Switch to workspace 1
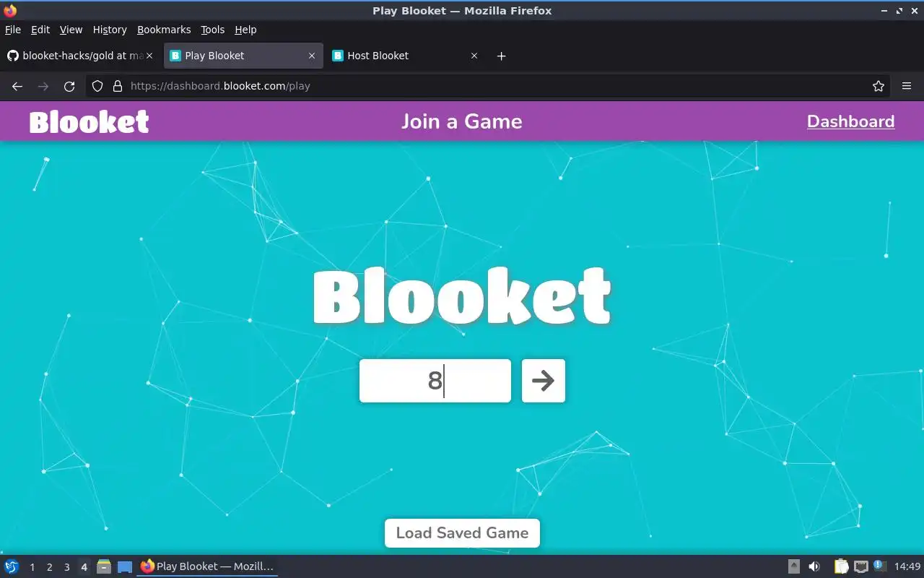Viewport: 924px width, 578px height. [32, 567]
